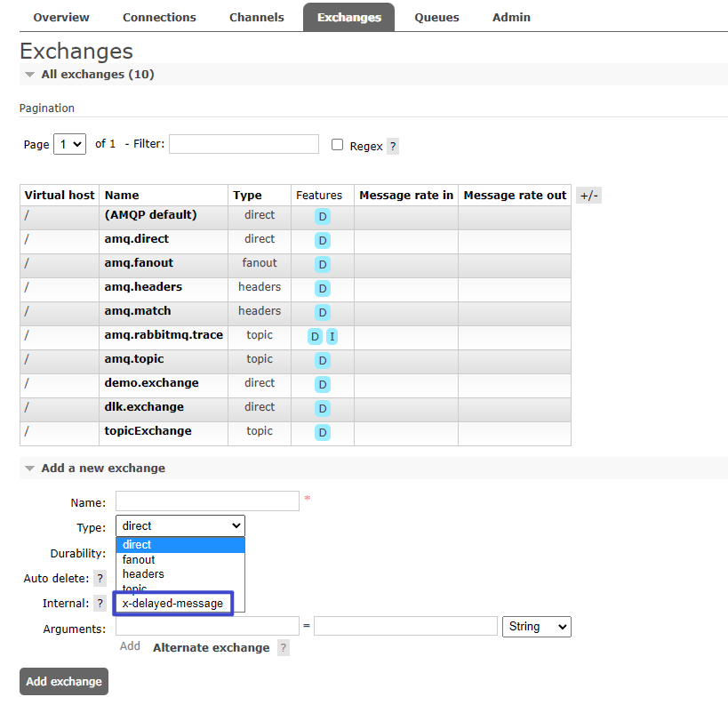This screenshot has height=705, width=728.
Task: Open the dlk.exchange link
Action: [144, 407]
